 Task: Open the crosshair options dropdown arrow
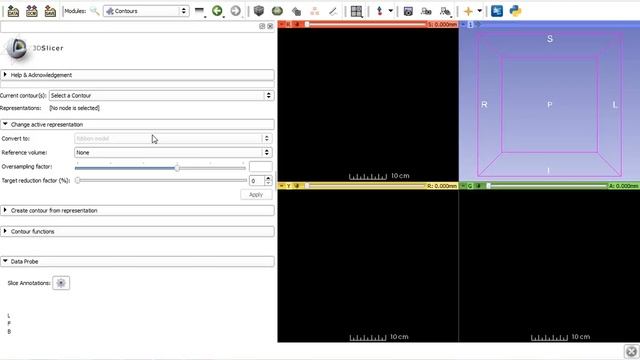480,11
